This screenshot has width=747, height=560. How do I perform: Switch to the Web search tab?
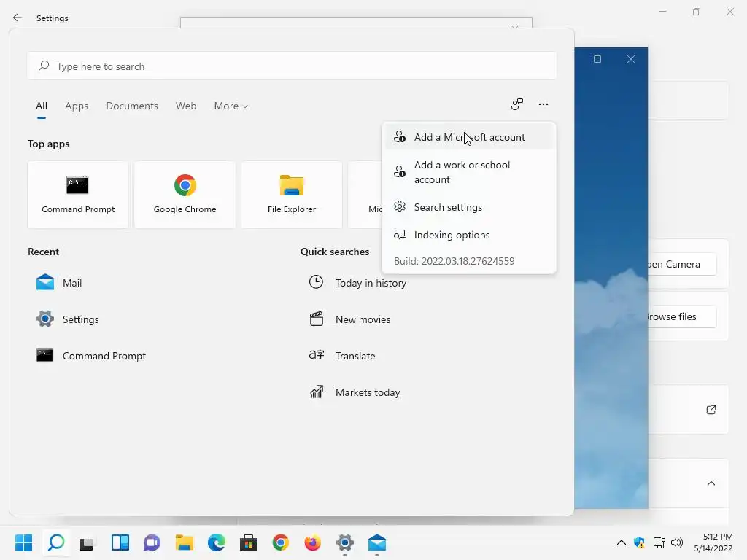tap(186, 106)
